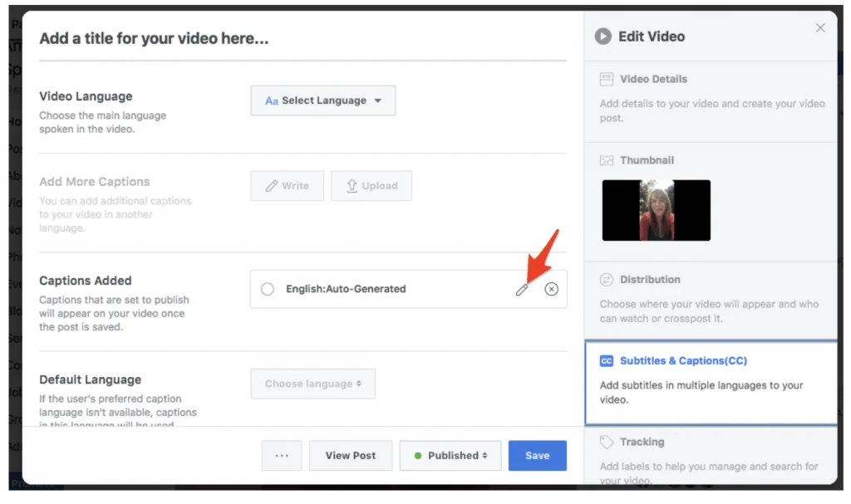The height and width of the screenshot is (504, 851).
Task: Click the View Post button
Action: click(x=351, y=456)
